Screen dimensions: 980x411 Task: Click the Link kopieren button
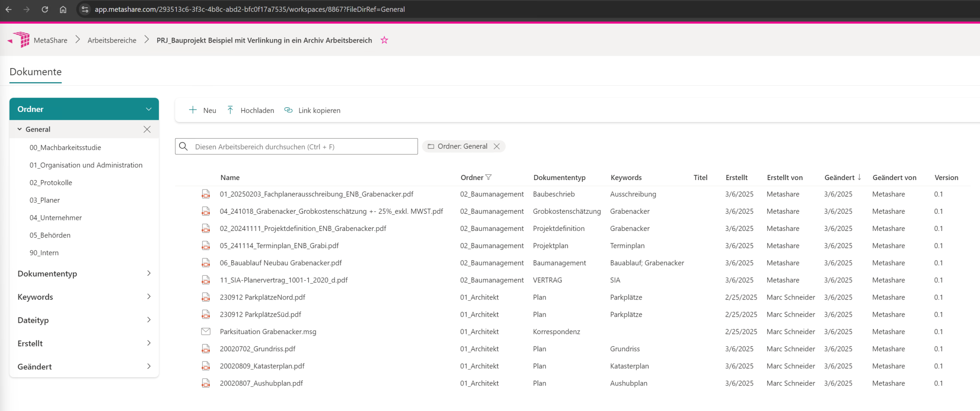point(312,110)
